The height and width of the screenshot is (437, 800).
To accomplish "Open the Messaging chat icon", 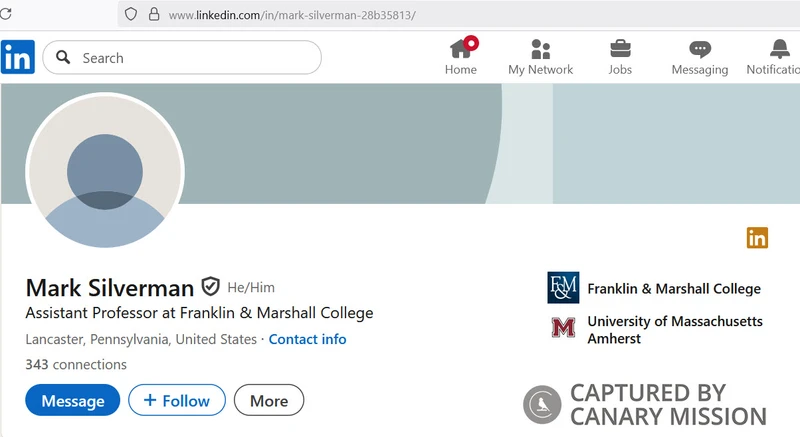I will tap(700, 49).
